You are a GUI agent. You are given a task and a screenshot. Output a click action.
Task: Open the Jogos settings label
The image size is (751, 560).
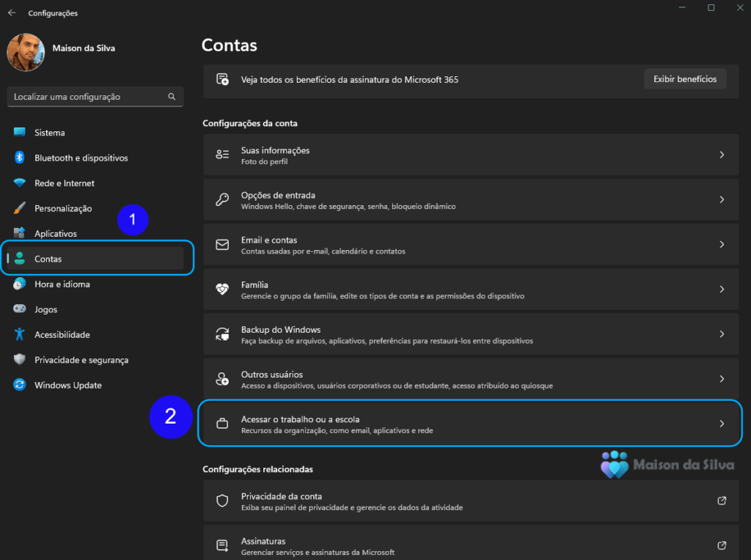point(46,309)
